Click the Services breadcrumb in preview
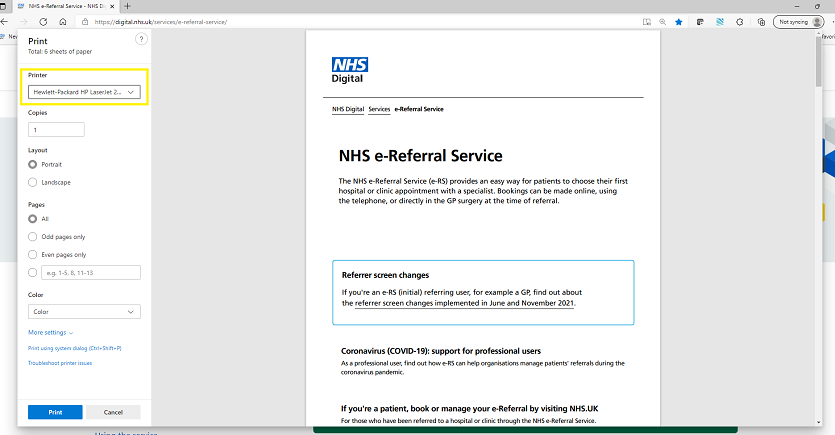 tap(379, 109)
